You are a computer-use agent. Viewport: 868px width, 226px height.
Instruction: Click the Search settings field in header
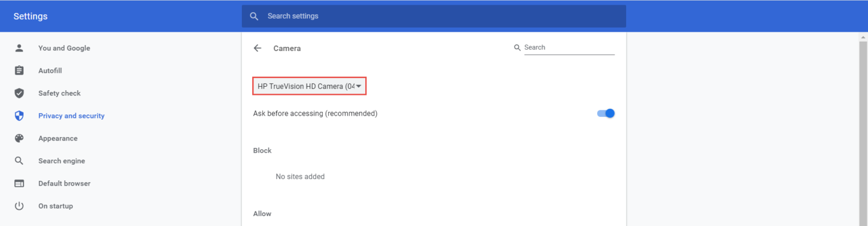pyautogui.click(x=434, y=16)
